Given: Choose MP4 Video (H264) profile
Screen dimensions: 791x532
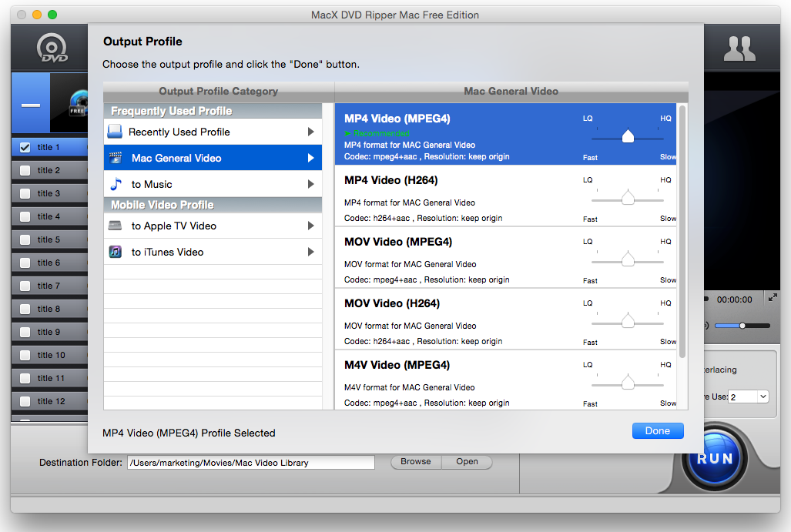Looking at the screenshot, I should [505, 196].
